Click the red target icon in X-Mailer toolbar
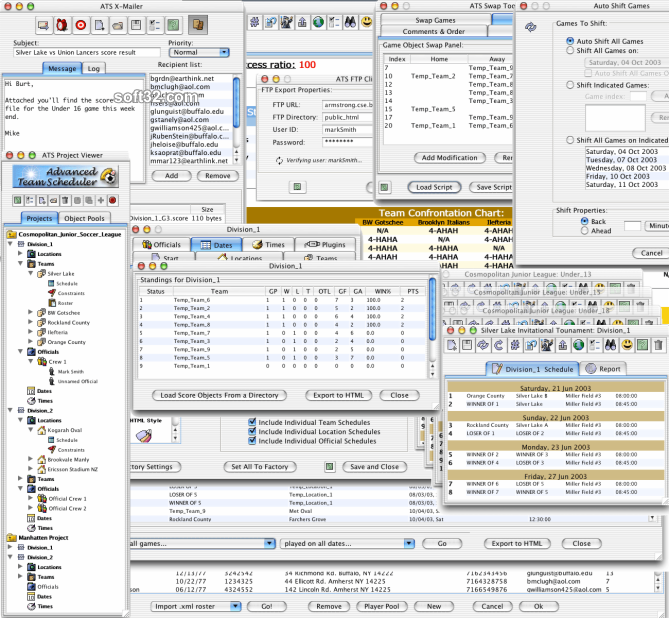 pyautogui.click(x=81, y=25)
